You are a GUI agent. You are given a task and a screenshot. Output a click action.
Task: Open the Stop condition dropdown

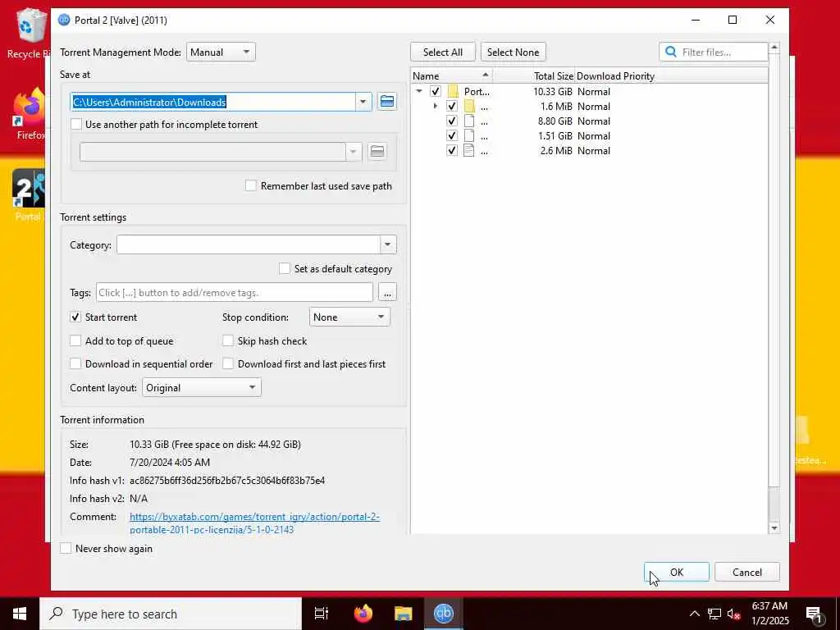click(x=349, y=317)
